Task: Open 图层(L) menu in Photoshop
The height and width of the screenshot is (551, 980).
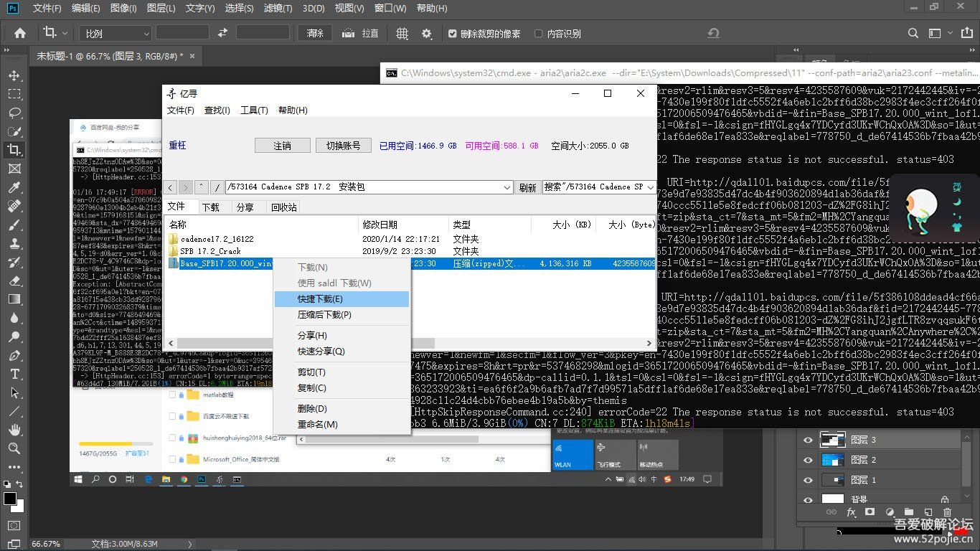Action: click(x=161, y=8)
